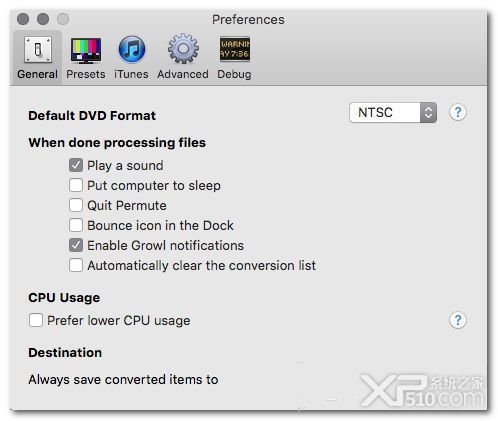This screenshot has width=498, height=421.
Task: Disable Enable Growl notifications checkbox
Action: point(76,245)
